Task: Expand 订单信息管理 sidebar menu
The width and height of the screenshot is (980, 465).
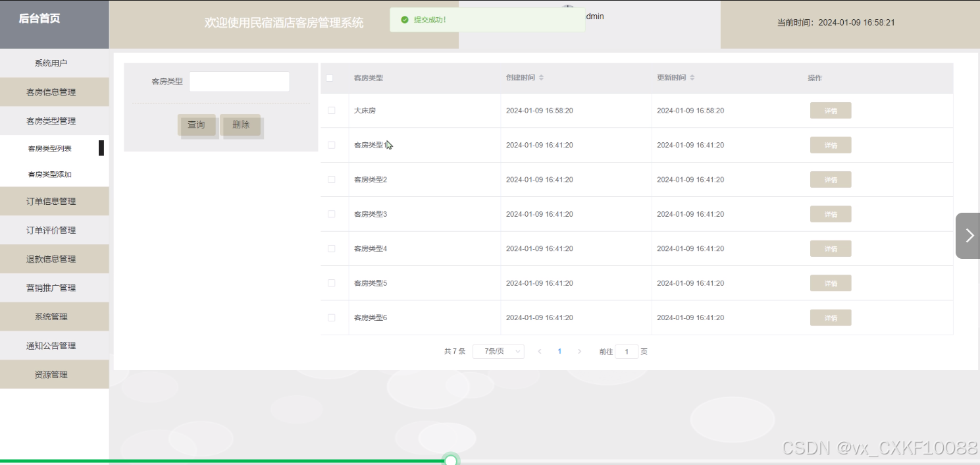Action: pos(54,202)
